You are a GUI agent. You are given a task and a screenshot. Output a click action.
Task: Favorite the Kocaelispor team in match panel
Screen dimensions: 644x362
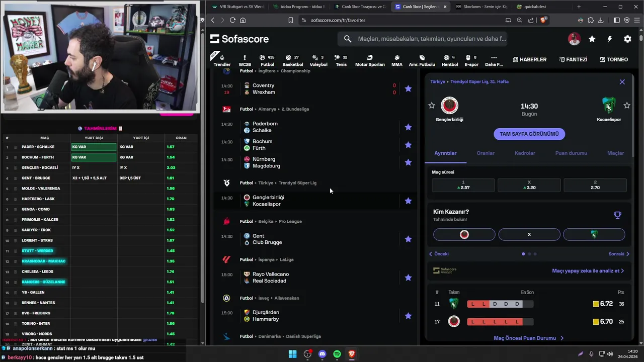click(626, 106)
